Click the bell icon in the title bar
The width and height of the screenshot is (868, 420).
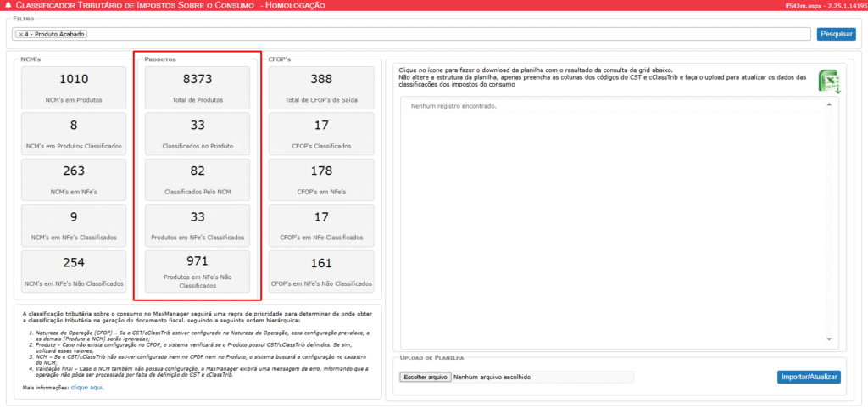(8, 6)
